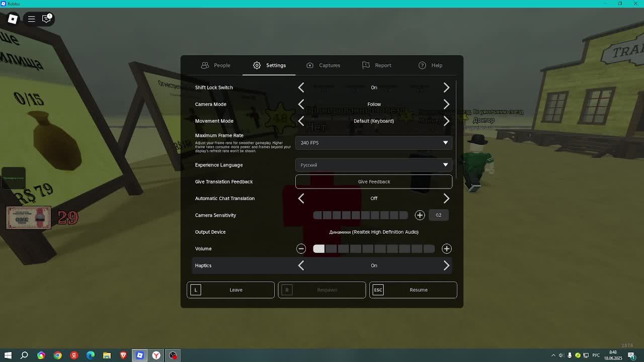Viewport: 644px width, 362px height.
Task: Click the Roblox logo button at top-left
Action: (13, 19)
